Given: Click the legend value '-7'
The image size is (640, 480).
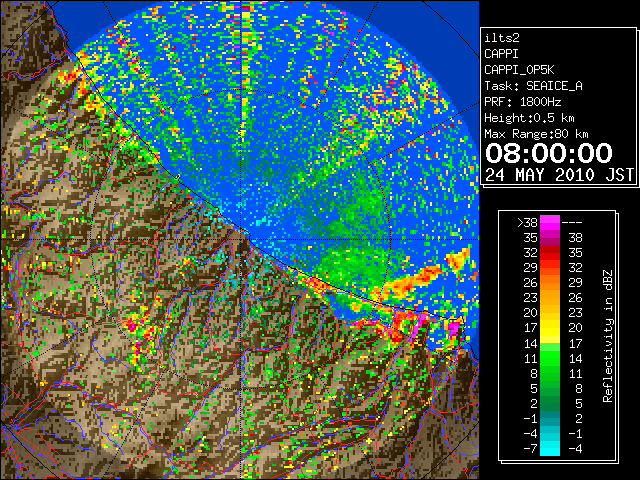Looking at the screenshot, I should click(530, 449).
